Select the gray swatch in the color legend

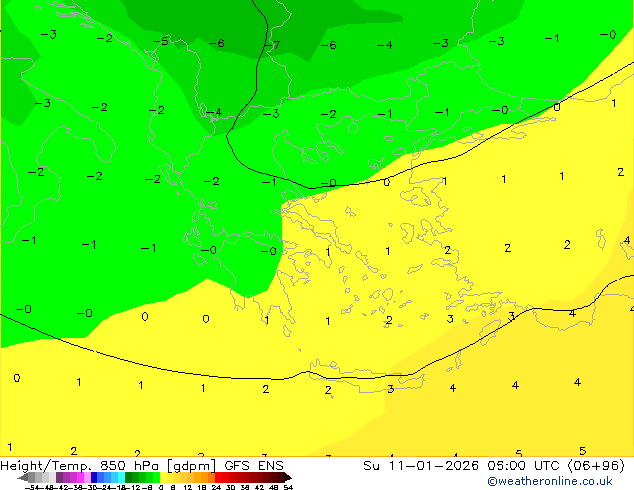coord(32,477)
